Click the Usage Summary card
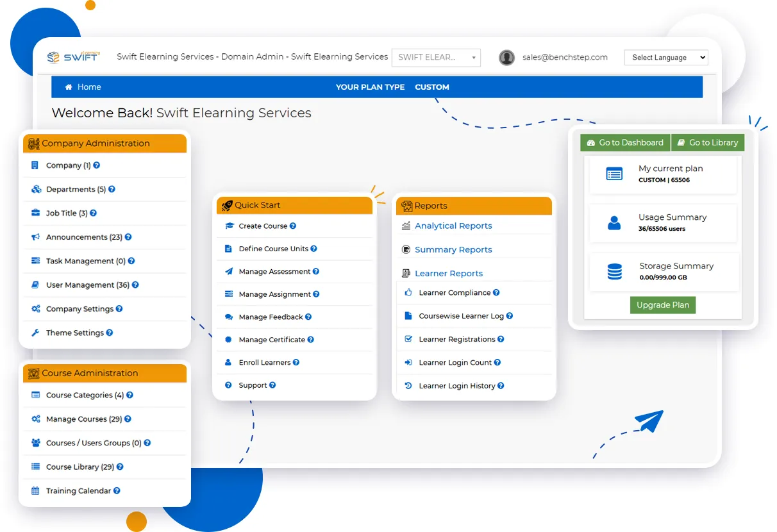The image size is (777, 532). [x=663, y=223]
